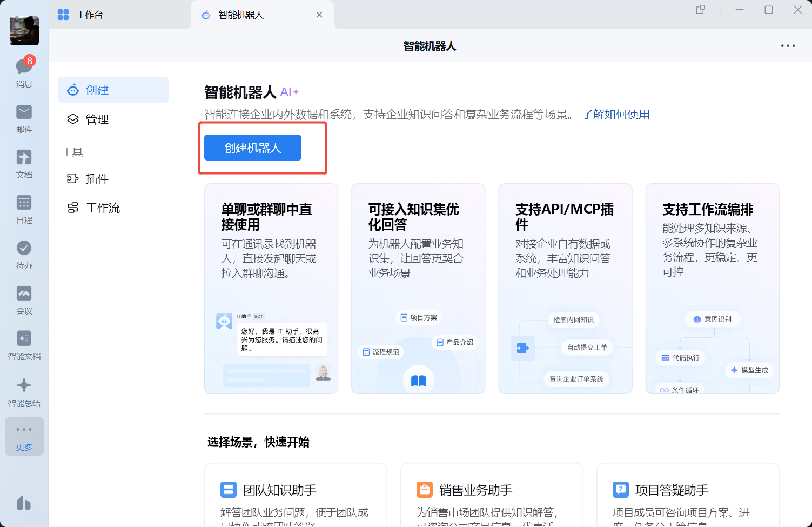This screenshot has height=527, width=812.
Task: Select 管理 in the left menu
Action: click(113, 119)
